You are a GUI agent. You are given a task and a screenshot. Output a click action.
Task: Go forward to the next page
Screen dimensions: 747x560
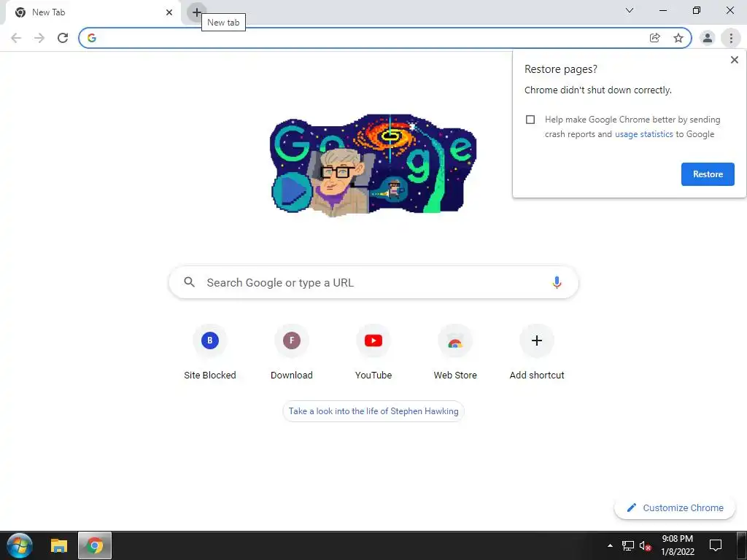[x=39, y=38]
